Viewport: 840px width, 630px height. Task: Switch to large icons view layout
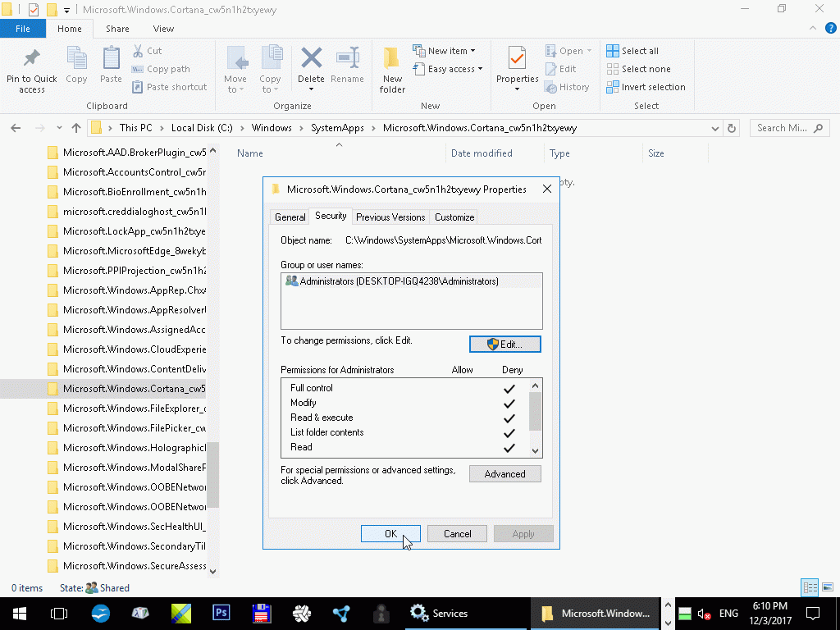pyautogui.click(x=828, y=587)
